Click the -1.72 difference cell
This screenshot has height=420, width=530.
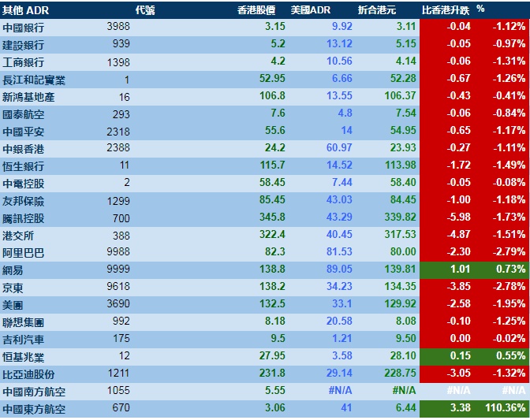pos(459,165)
